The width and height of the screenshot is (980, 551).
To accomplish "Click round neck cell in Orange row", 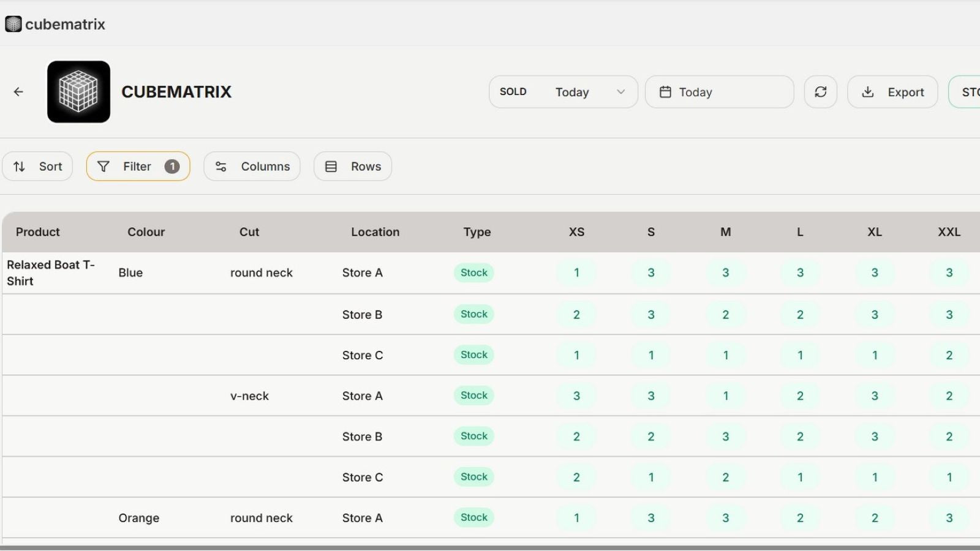I will click(x=262, y=518).
